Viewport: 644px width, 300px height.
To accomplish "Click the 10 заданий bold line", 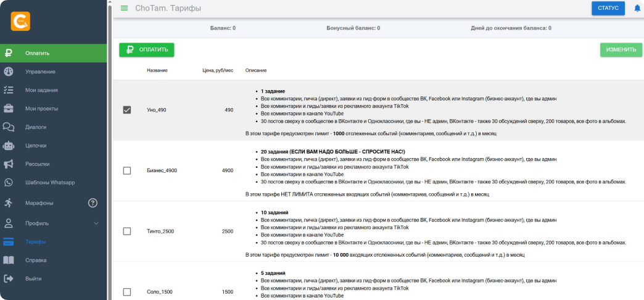I will tap(275, 212).
